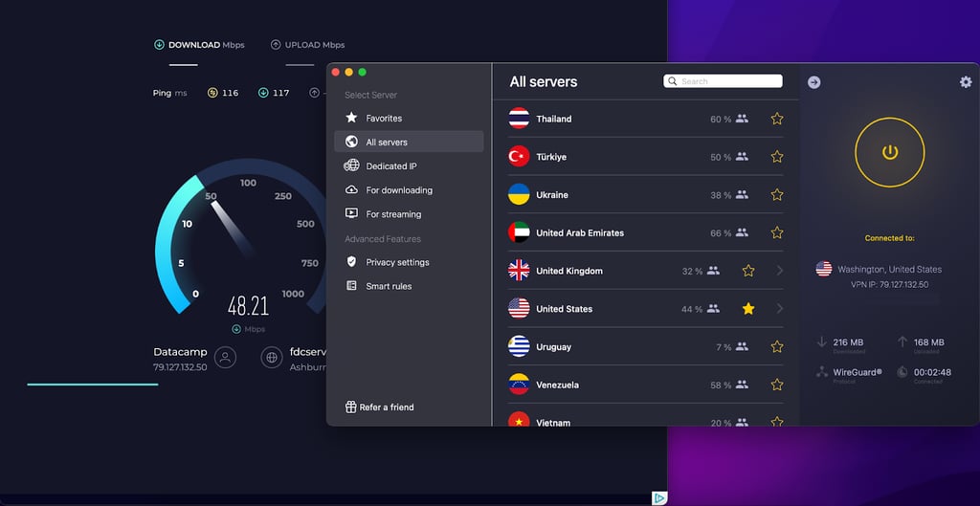
Task: Select All servers in the sidebar
Action: coord(409,142)
